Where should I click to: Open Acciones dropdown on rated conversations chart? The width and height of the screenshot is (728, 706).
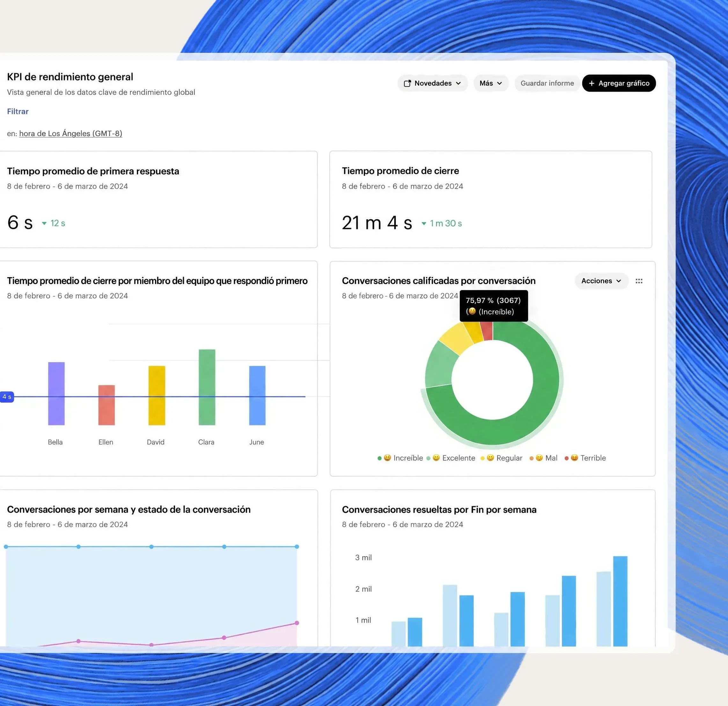[601, 281]
